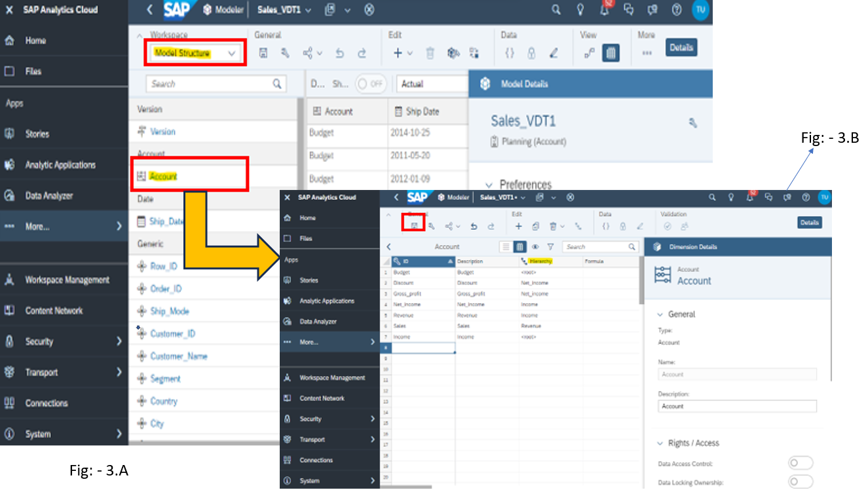Open the More ellipsis icon in the toolbar
This screenshot has width=868, height=503.
(x=647, y=53)
